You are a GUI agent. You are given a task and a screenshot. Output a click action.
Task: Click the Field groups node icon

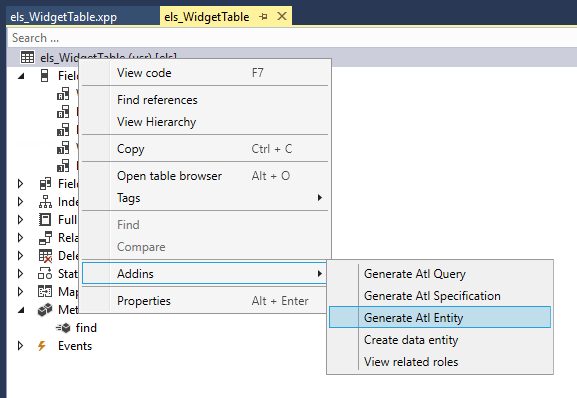[45, 184]
